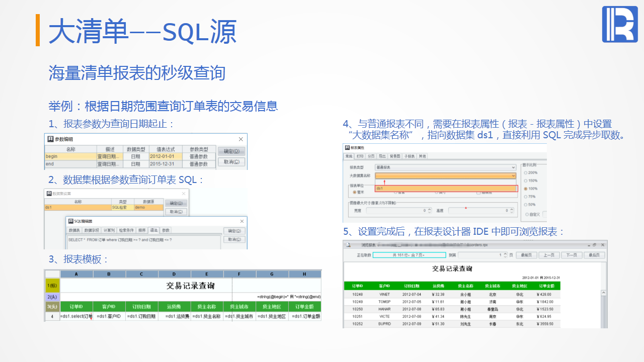The width and height of the screenshot is (644, 362).
Task: Go to the first page with 最前页
Action: [x=526, y=255]
